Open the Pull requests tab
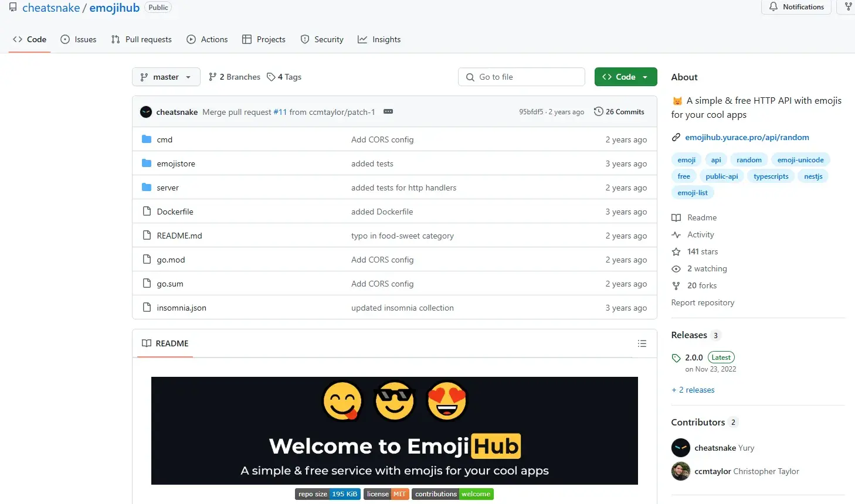The width and height of the screenshot is (855, 504). 141,39
